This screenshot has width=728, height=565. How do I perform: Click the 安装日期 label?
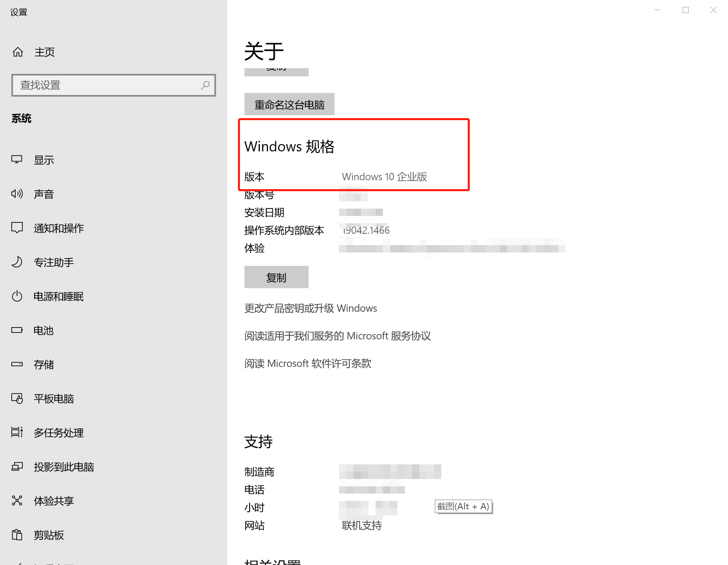pos(264,213)
